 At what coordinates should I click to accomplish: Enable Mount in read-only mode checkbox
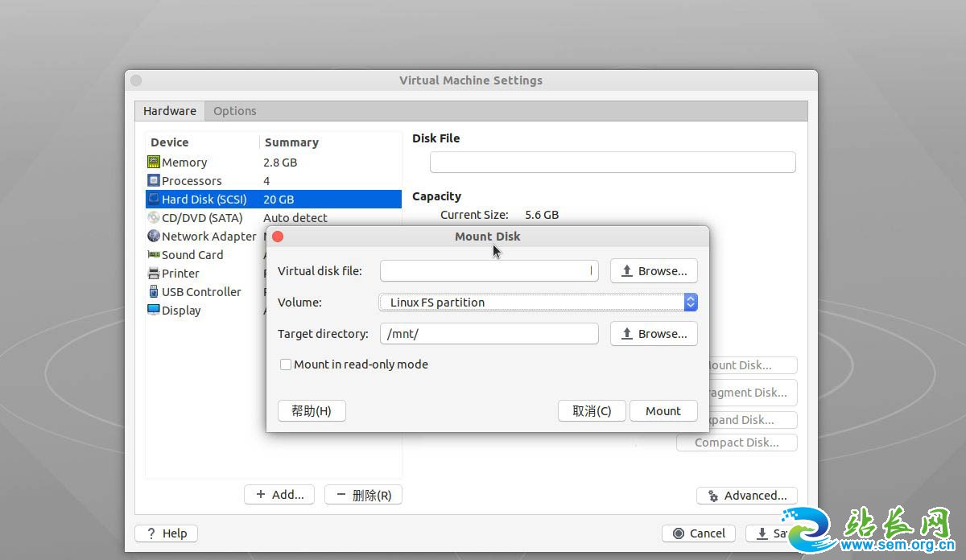286,364
